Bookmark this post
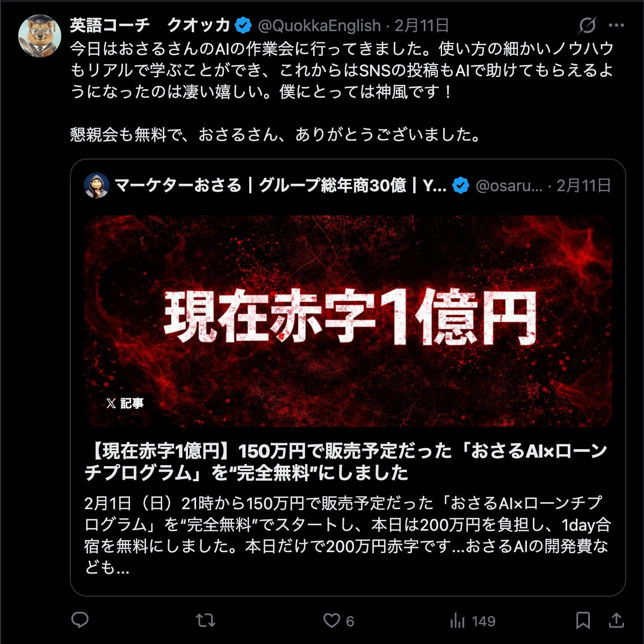This screenshot has width=644, height=644. click(583, 620)
